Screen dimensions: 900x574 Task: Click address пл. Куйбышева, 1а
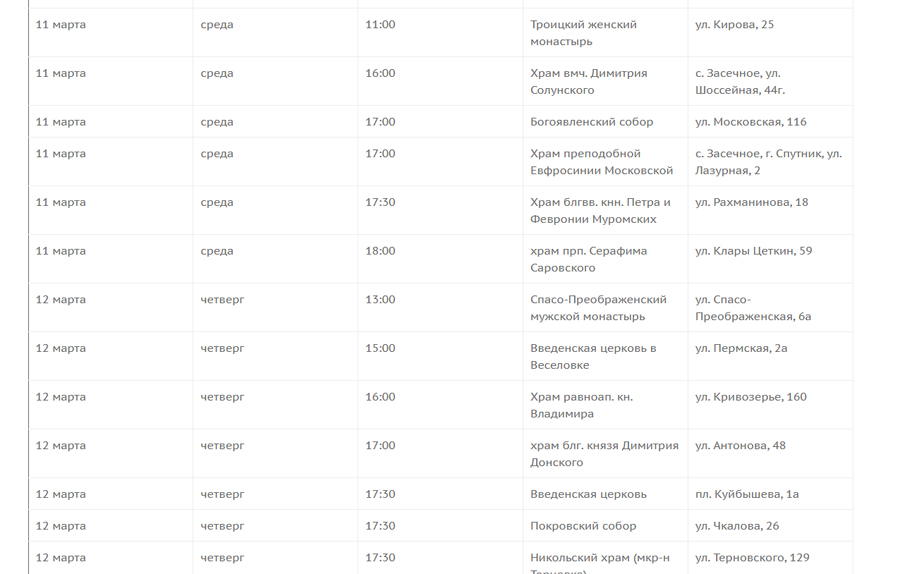click(x=747, y=495)
